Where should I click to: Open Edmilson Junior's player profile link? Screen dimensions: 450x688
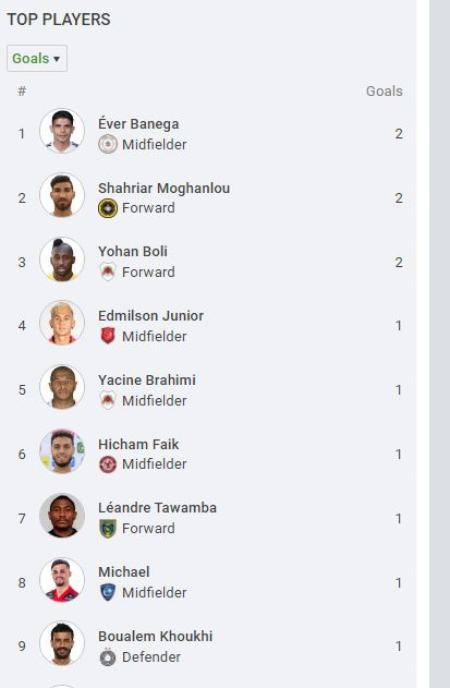[x=151, y=315]
